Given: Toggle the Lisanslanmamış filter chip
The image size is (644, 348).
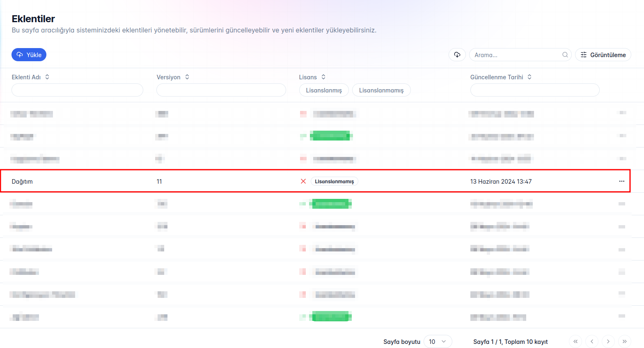Looking at the screenshot, I should click(x=381, y=90).
